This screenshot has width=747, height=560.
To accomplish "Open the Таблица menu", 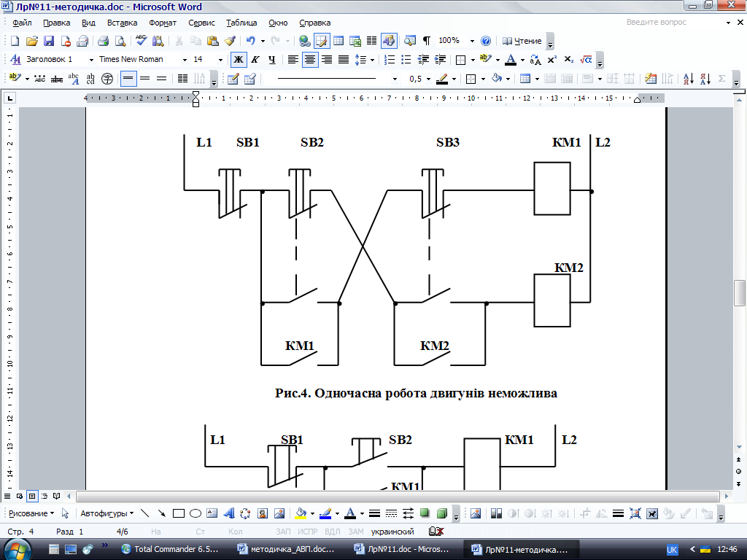I will 241,23.
